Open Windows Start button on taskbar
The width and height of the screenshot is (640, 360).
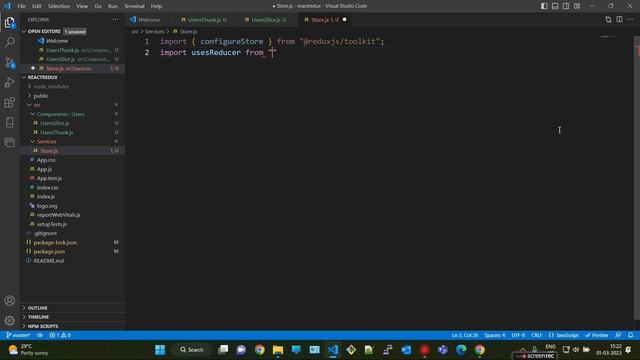tap(160, 350)
